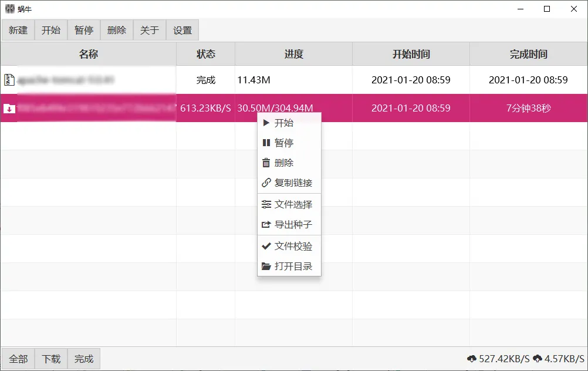Click the download speed cloud icon in status bar
This screenshot has width=588, height=371.
tap(472, 359)
